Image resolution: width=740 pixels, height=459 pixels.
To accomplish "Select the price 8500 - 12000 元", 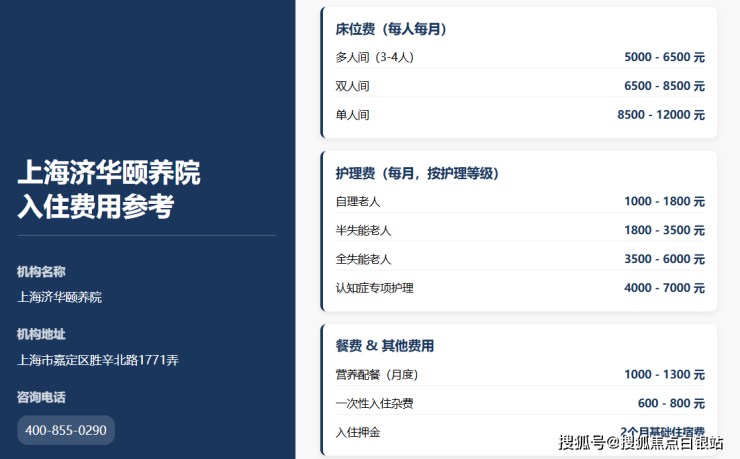I will pyautogui.click(x=661, y=115).
